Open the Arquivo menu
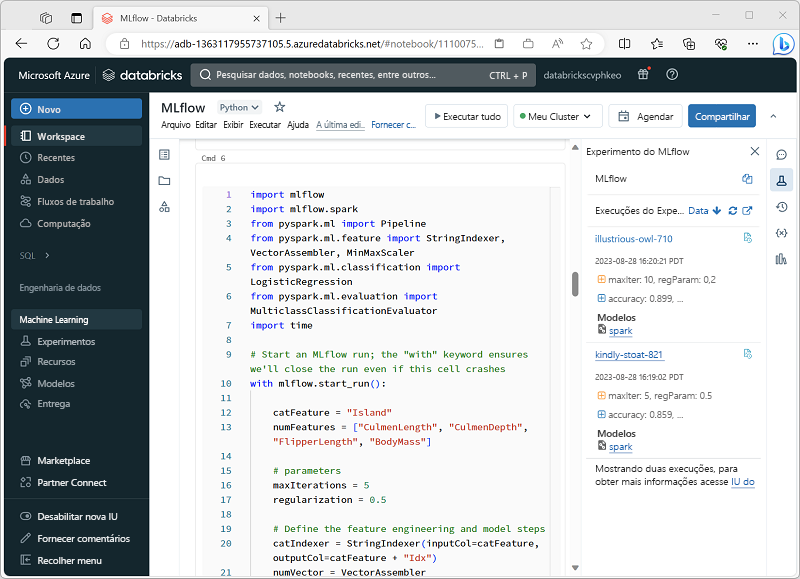 (x=176, y=124)
